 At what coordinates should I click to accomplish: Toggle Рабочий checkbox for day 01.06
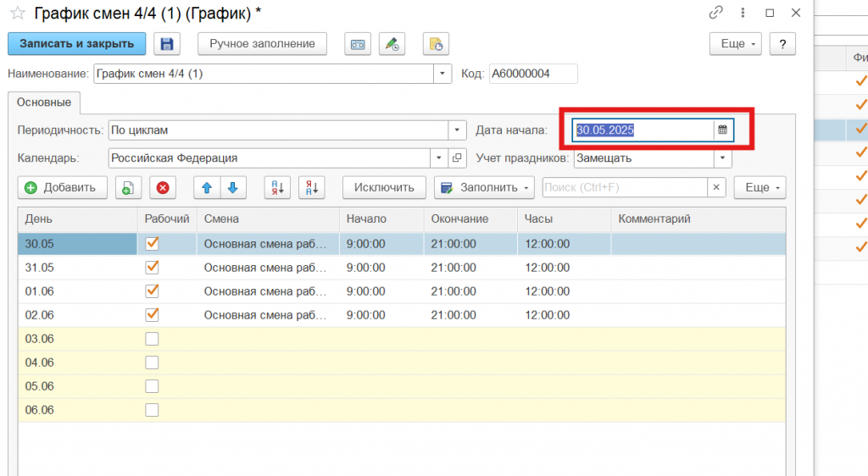point(153,291)
